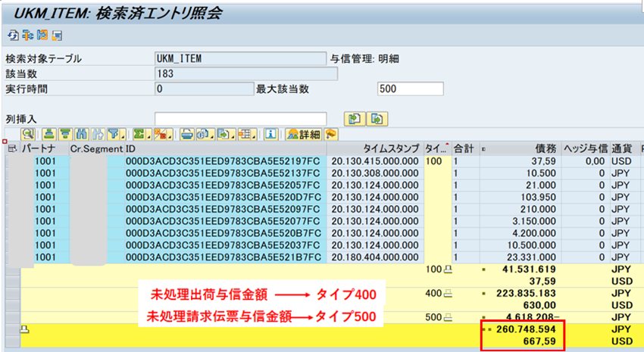This screenshot has width=644, height=352.
Task: Click subtotal value 223.835.183
Action: point(526,294)
